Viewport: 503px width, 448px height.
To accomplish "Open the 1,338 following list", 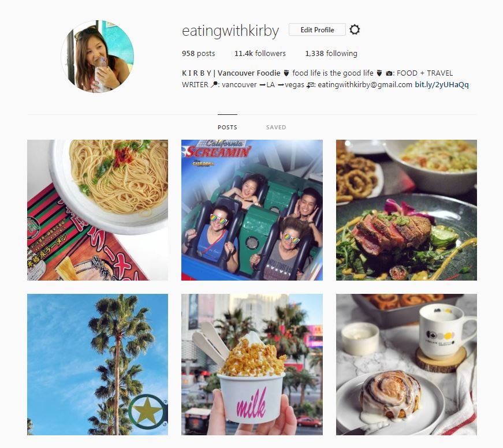I will click(x=331, y=53).
